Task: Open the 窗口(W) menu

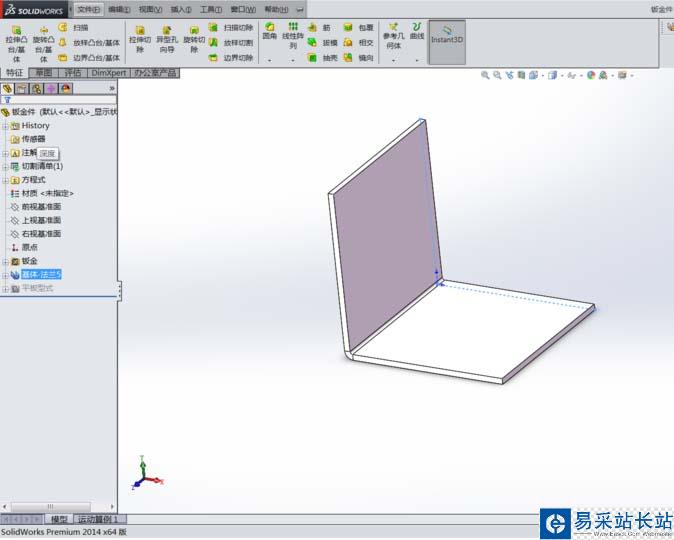Action: pos(243,9)
